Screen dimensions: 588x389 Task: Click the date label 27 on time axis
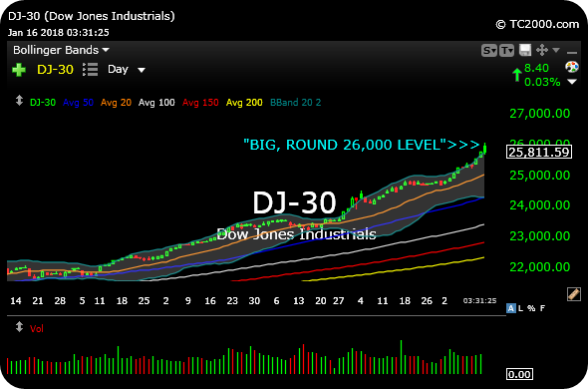[338, 301]
